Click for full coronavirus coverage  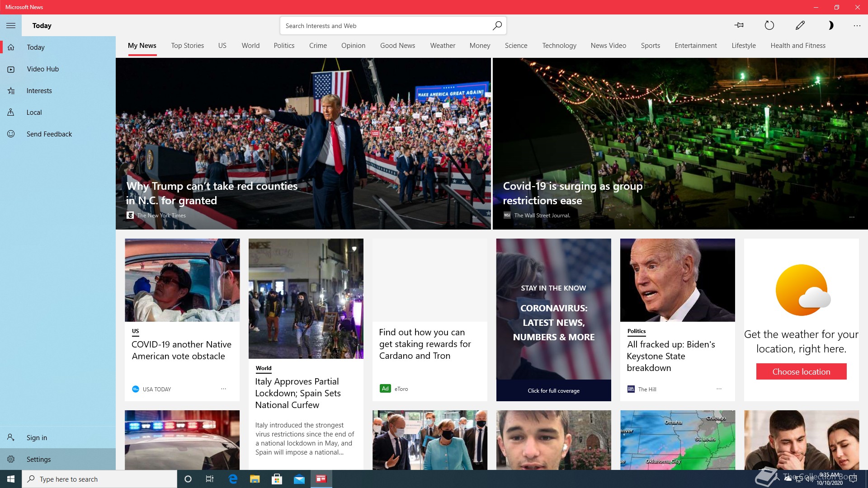[x=553, y=390]
